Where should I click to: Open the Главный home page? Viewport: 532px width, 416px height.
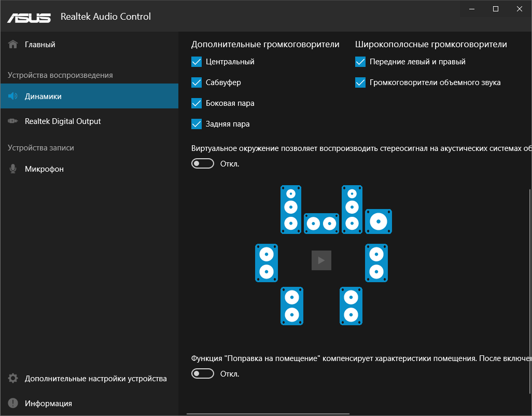pos(40,45)
